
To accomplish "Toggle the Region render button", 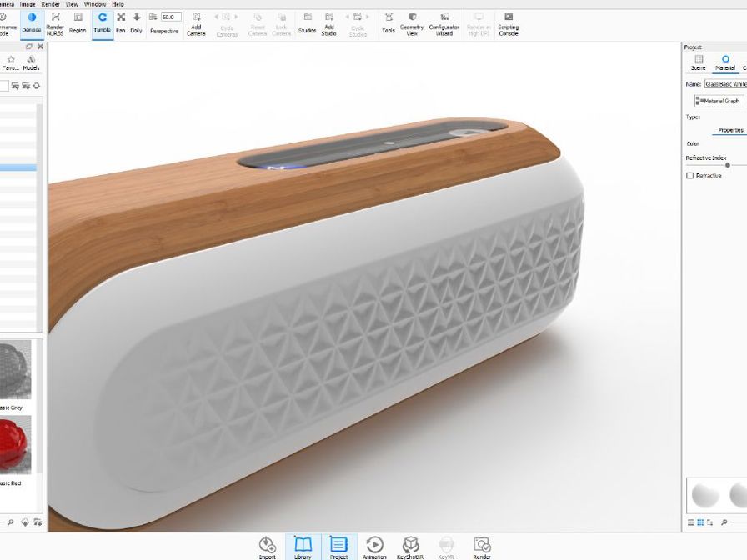I will coord(78,22).
